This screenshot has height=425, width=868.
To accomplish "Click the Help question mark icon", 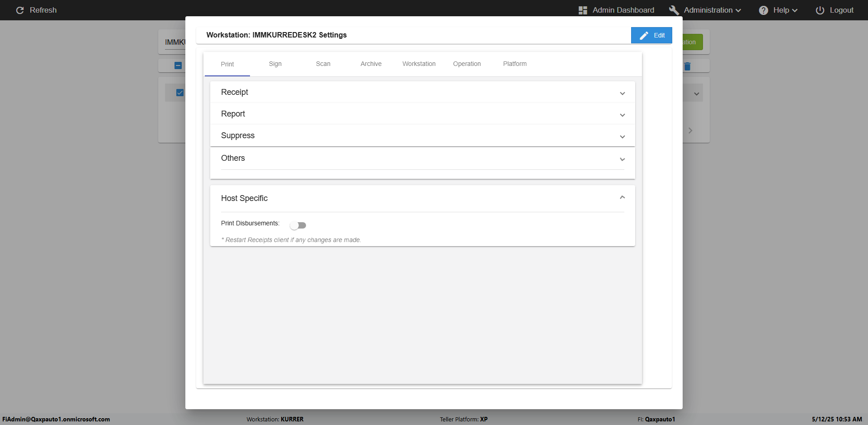I will tap(764, 10).
